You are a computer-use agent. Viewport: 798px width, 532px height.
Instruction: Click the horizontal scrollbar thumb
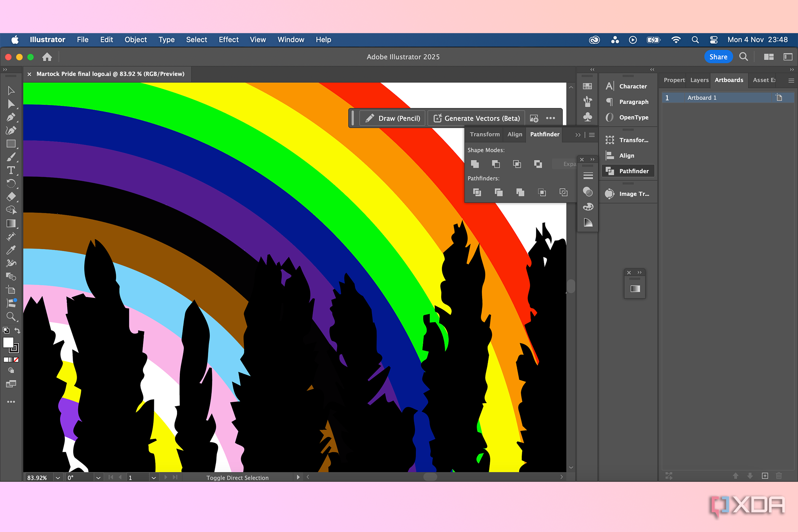(x=430, y=477)
